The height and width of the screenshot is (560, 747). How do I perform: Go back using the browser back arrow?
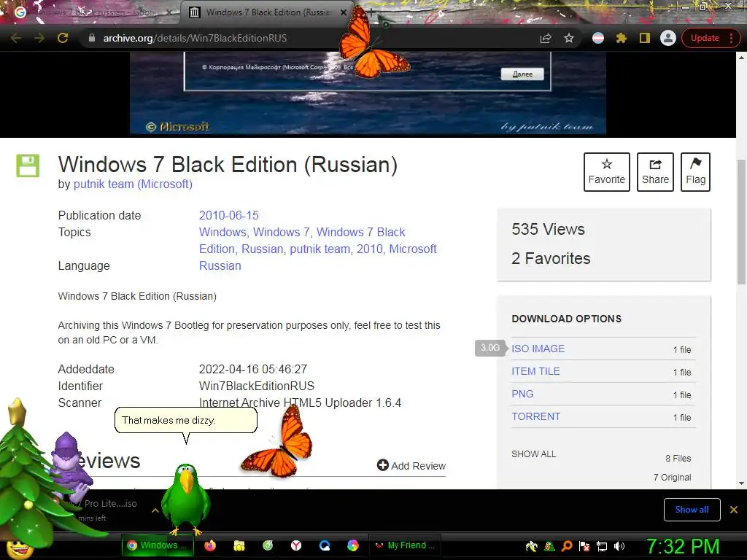pyautogui.click(x=16, y=38)
